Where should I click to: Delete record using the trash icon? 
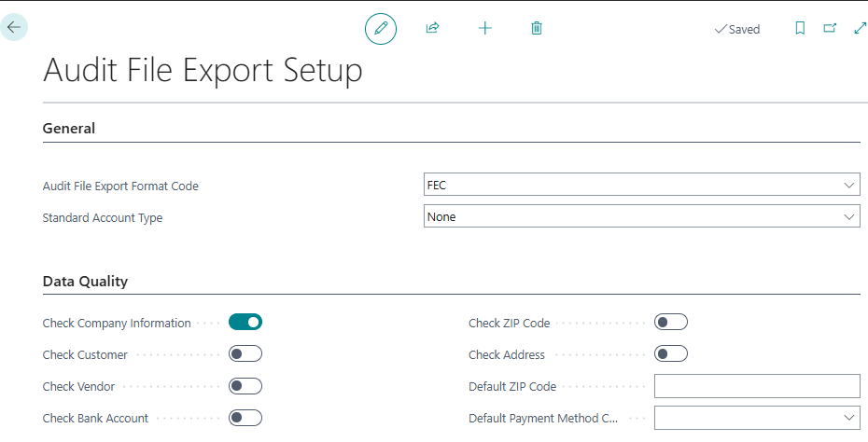point(537,28)
